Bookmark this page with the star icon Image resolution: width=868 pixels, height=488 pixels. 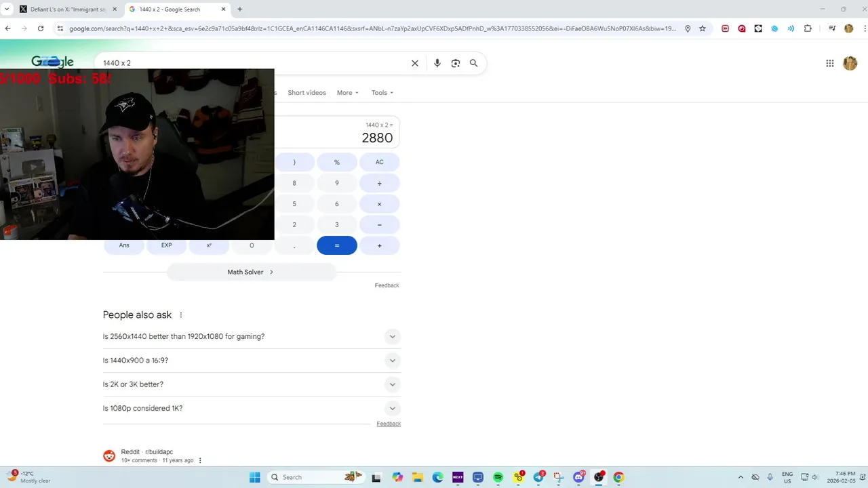coord(703,28)
